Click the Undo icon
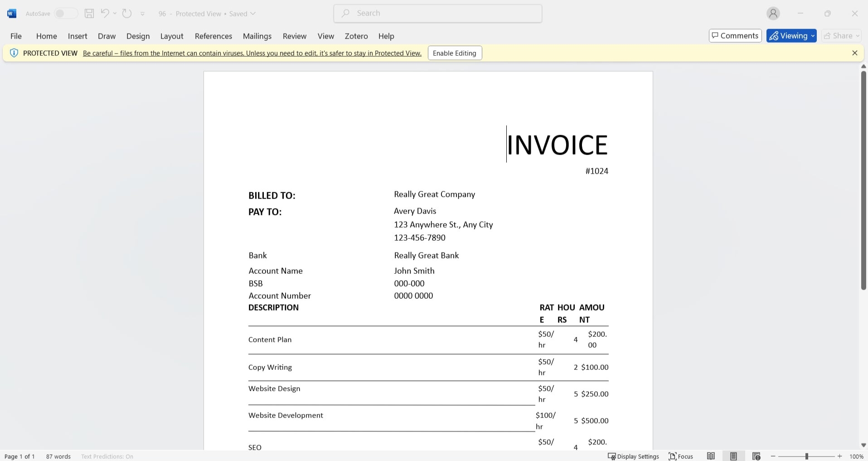Image resolution: width=868 pixels, height=461 pixels. (x=105, y=13)
